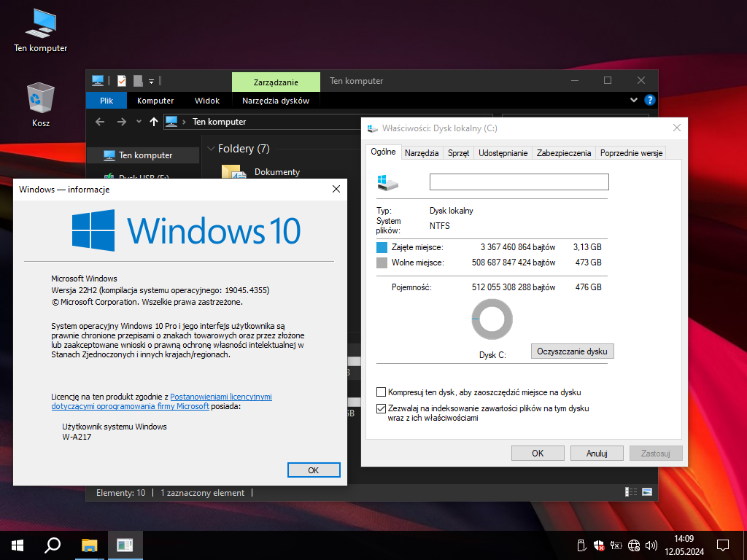Click the disk usage donut chart
The image size is (747, 560).
tap(492, 319)
